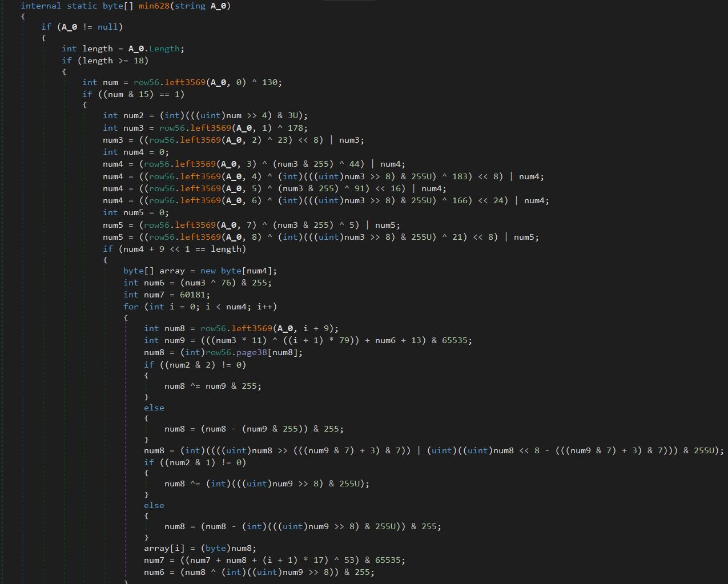This screenshot has height=584, width=728.
Task: Click the min628 method name in signature
Action: coord(154,6)
